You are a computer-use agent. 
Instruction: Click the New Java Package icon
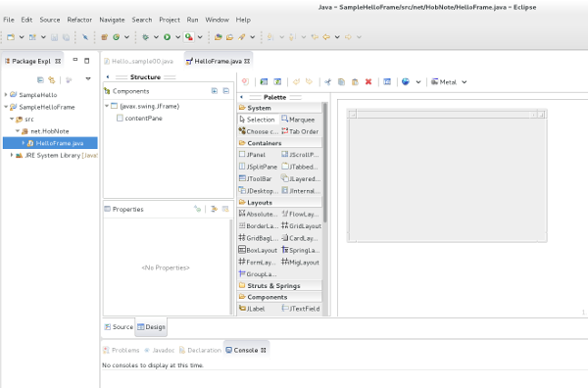tap(105, 37)
